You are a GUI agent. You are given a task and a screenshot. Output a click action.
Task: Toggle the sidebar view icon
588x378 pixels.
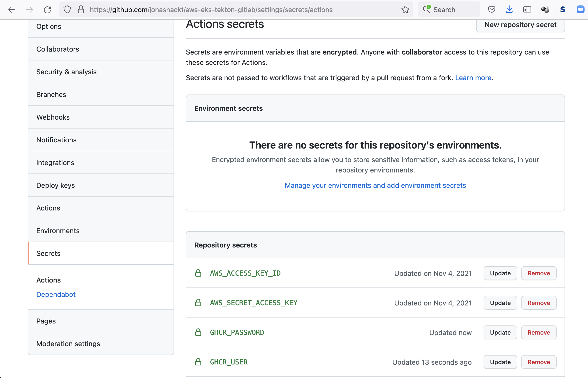[527, 10]
